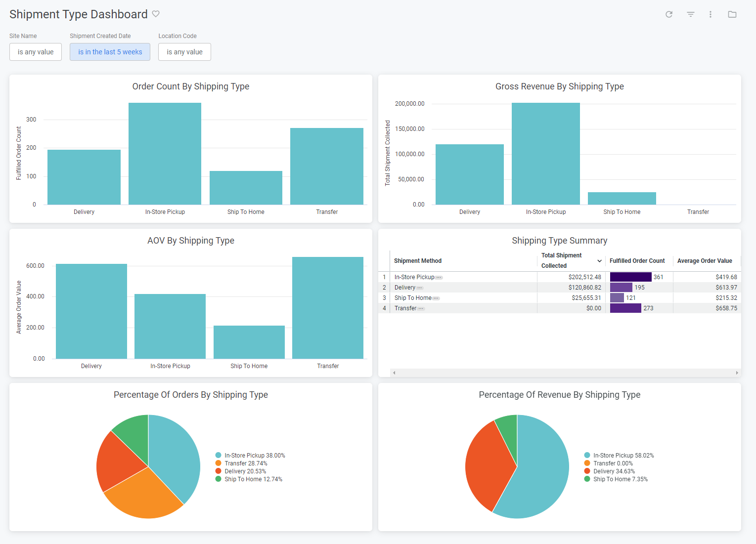This screenshot has width=756, height=544.
Task: Open the Ship To Home row ellipsis
Action: click(436, 298)
